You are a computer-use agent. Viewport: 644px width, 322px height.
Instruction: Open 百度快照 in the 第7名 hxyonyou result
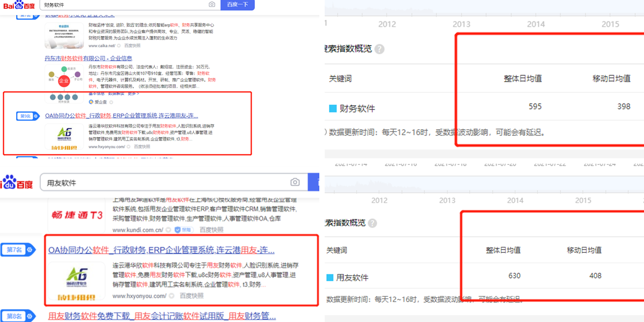tap(192, 296)
